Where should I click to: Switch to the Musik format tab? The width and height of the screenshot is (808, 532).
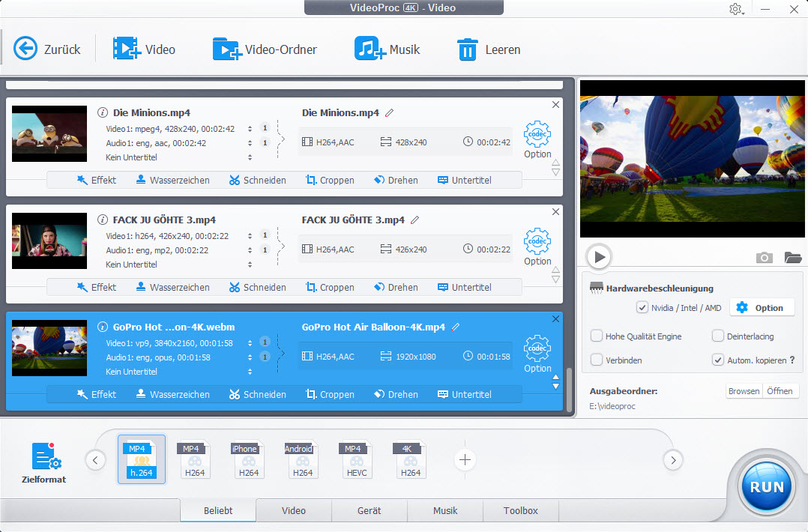point(445,510)
